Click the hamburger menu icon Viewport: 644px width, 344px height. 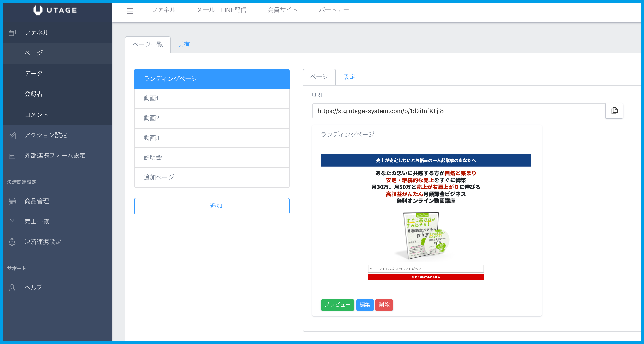130,11
